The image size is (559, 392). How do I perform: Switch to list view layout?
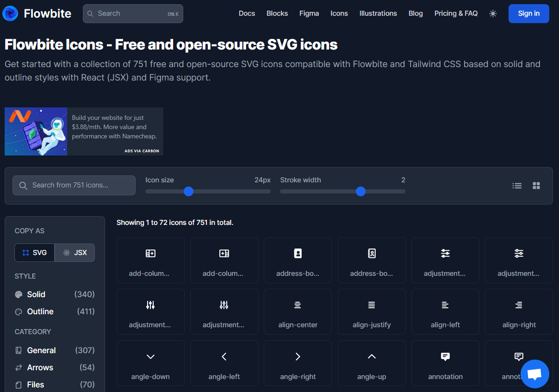coord(517,186)
